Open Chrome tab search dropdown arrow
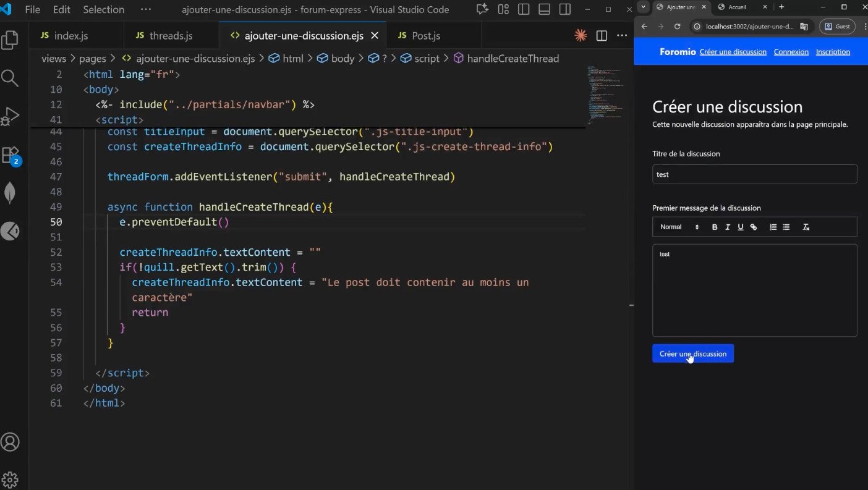 tap(644, 7)
